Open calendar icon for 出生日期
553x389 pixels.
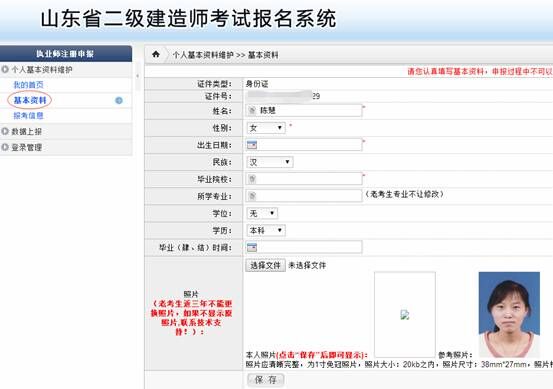click(x=252, y=145)
